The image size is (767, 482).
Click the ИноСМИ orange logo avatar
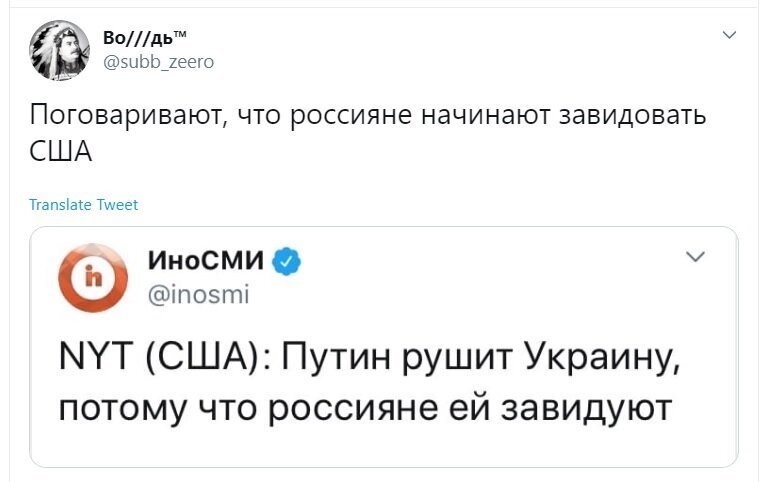(93, 277)
